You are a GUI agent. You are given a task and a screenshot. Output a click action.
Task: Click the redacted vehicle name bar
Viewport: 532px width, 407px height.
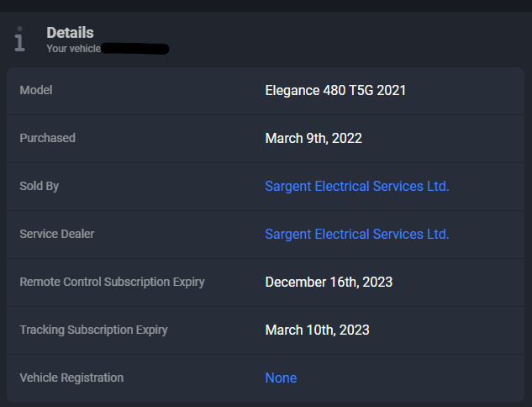135,49
